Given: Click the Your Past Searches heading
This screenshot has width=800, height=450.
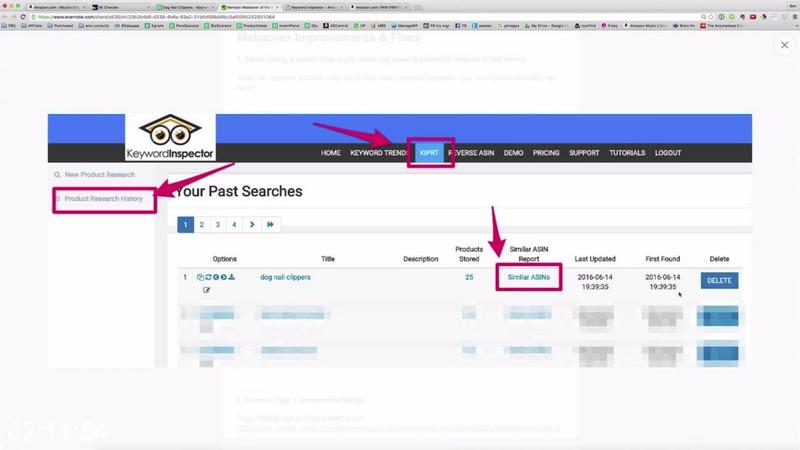Looking at the screenshot, I should click(x=239, y=191).
